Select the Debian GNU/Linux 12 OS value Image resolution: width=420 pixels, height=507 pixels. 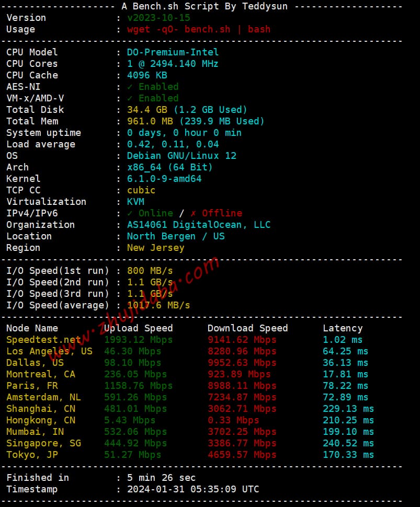(x=181, y=156)
